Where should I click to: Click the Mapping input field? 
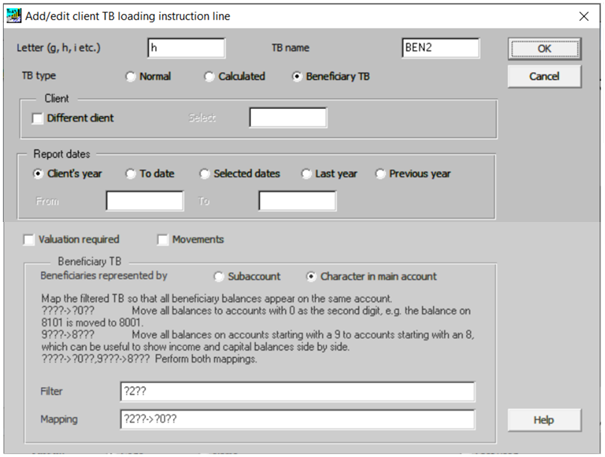point(297,420)
